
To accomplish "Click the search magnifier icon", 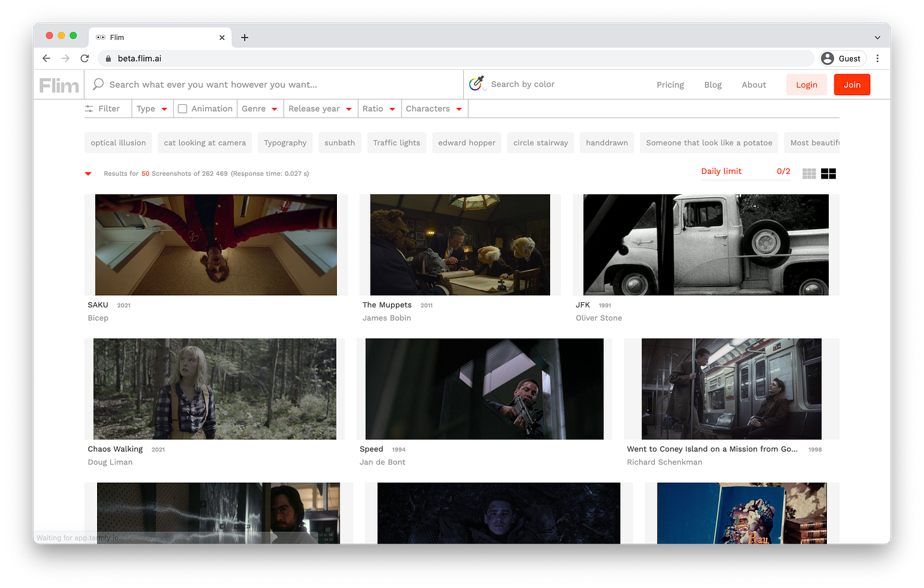I will tap(98, 84).
